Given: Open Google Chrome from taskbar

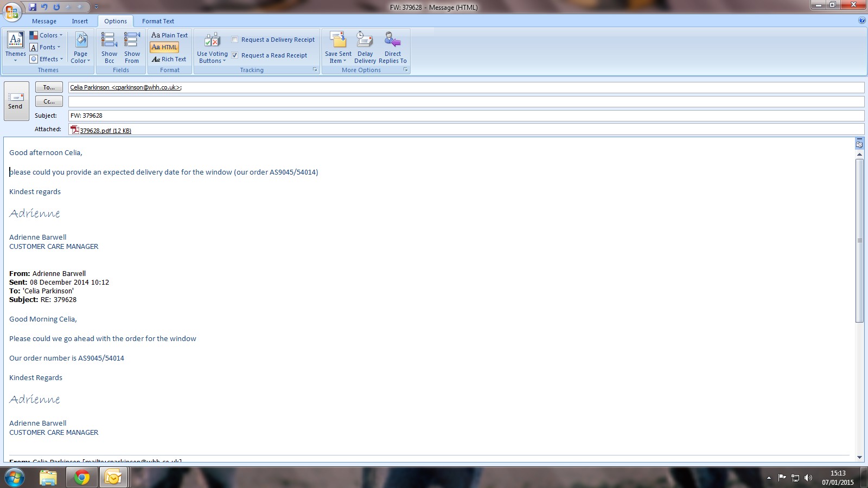Looking at the screenshot, I should tap(82, 478).
